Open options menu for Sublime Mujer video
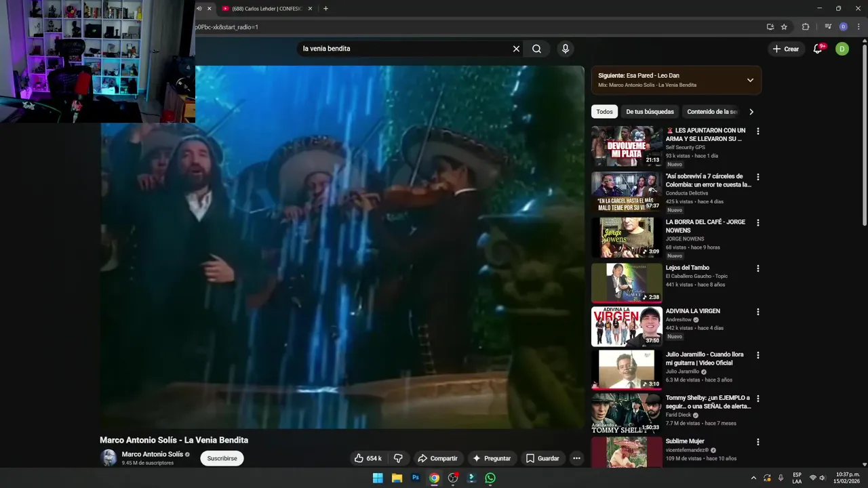 (x=758, y=442)
